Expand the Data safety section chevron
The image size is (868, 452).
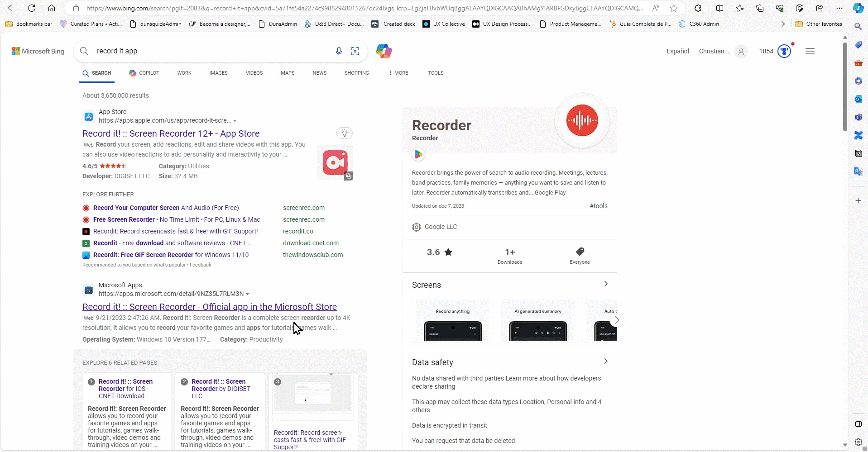tap(605, 361)
